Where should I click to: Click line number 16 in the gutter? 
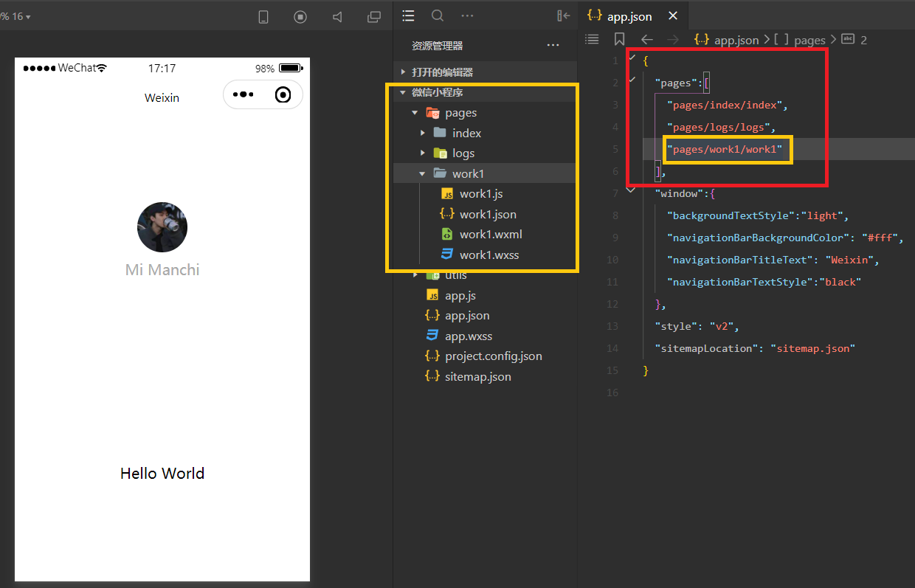[x=612, y=392]
